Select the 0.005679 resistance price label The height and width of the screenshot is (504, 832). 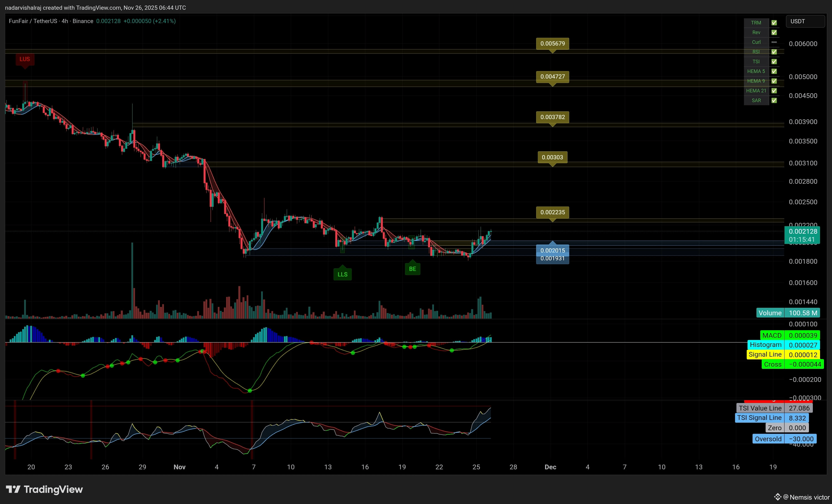[553, 44]
